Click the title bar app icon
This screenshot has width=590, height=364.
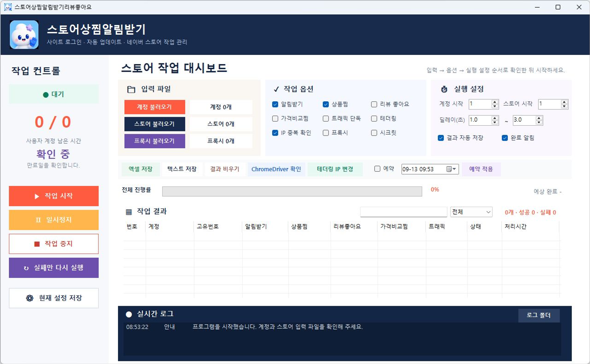coord(8,7)
